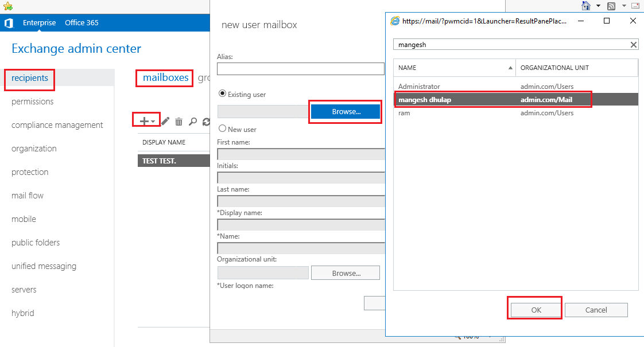644x347 pixels.
Task: Open the Enterprise tab
Action: tap(40, 22)
